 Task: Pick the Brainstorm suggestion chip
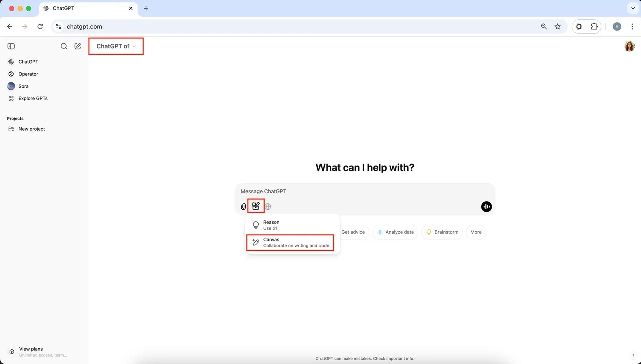point(442,232)
